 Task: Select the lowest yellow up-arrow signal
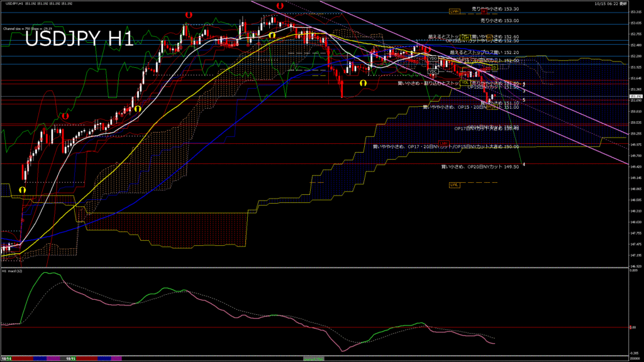click(x=23, y=189)
